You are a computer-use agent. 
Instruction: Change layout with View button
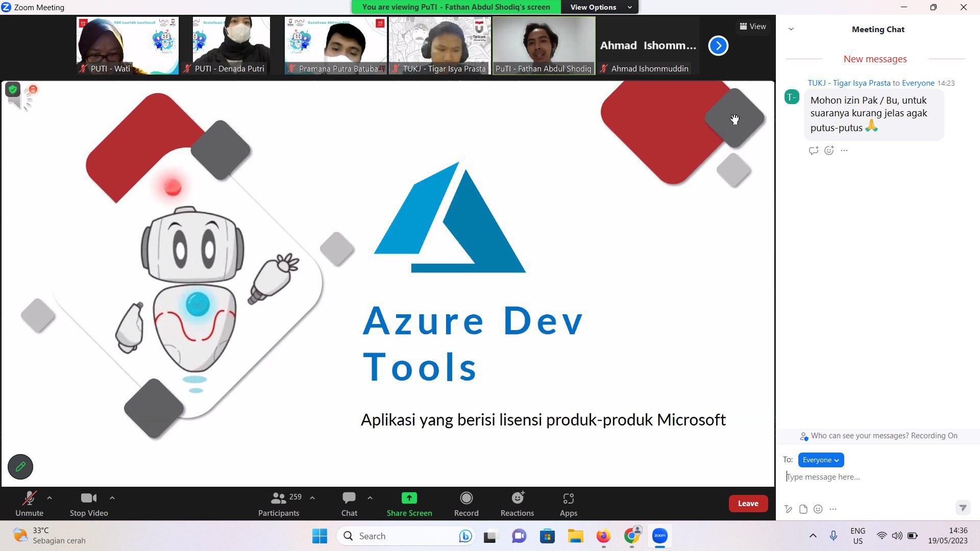tap(753, 27)
